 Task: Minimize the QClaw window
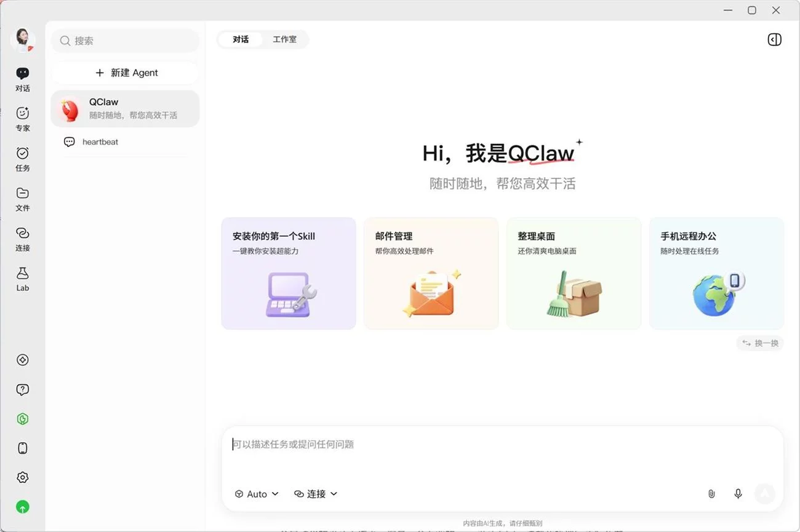[729, 10]
